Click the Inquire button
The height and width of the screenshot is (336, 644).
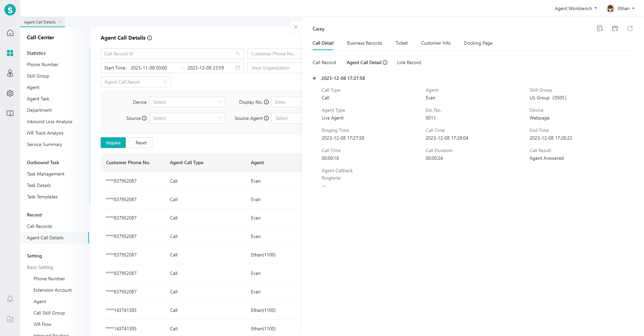tap(113, 143)
